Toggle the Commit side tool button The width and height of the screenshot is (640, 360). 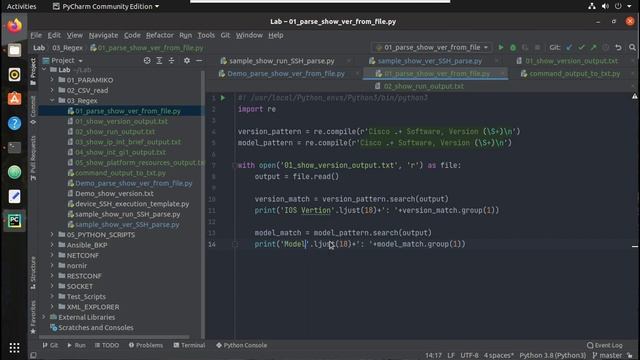[33, 109]
